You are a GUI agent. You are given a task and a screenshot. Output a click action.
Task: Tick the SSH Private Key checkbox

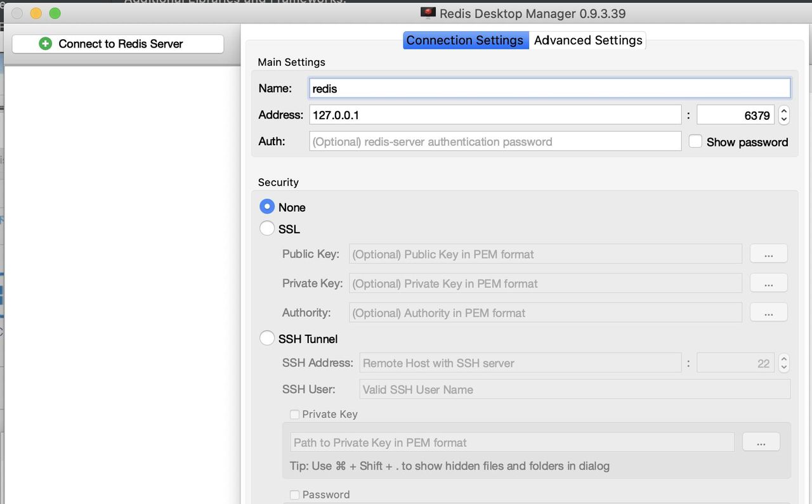(294, 415)
